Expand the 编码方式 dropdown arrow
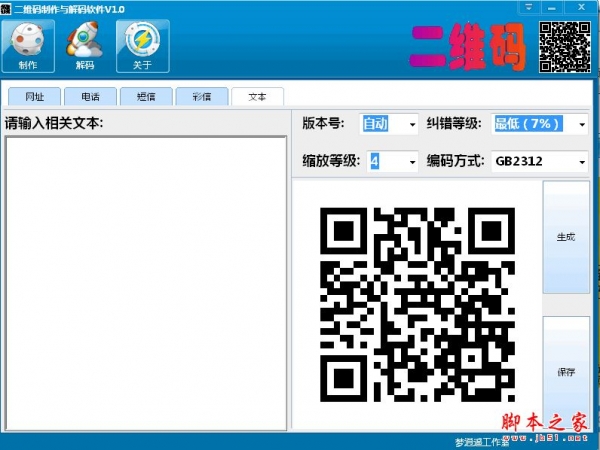 (582, 162)
